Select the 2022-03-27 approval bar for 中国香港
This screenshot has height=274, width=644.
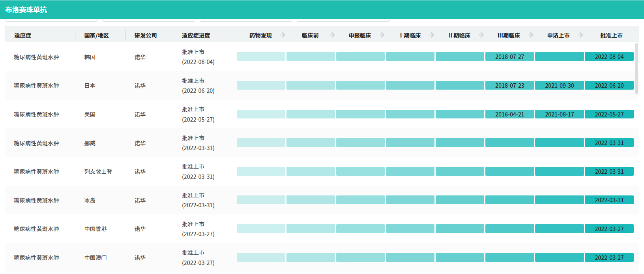[609, 229]
